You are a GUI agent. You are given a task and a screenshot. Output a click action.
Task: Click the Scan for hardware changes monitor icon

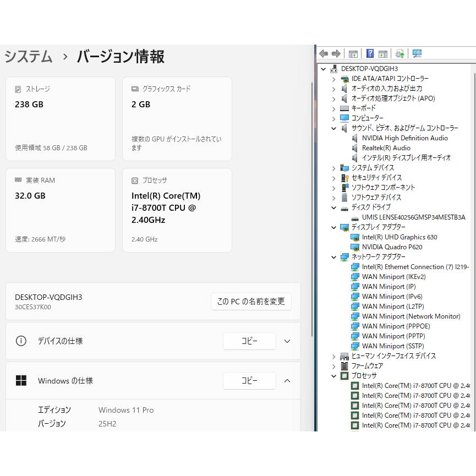click(x=417, y=54)
